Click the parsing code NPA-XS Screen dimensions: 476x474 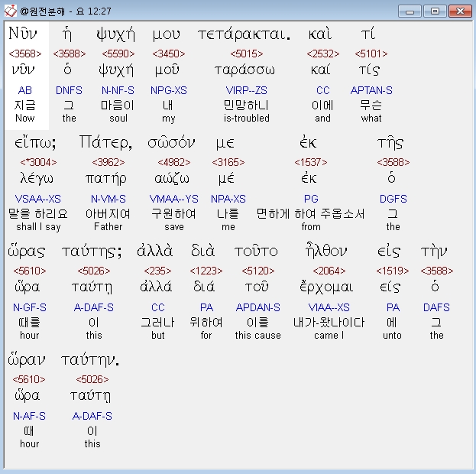228,199
